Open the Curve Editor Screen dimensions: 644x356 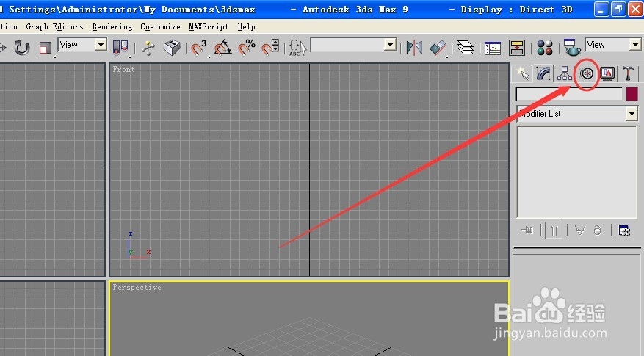(x=493, y=48)
